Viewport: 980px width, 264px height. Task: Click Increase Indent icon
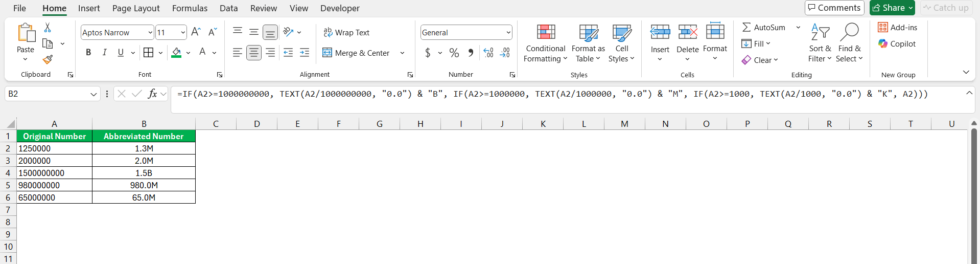305,52
